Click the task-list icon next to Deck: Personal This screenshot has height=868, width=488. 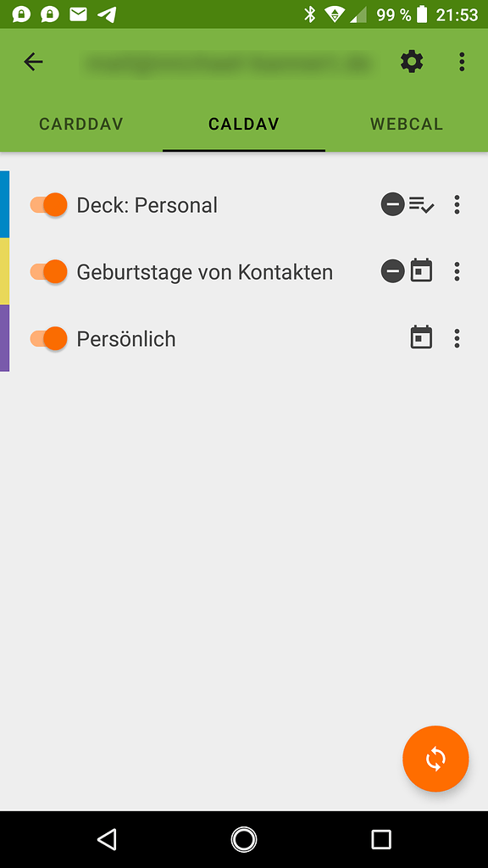420,204
